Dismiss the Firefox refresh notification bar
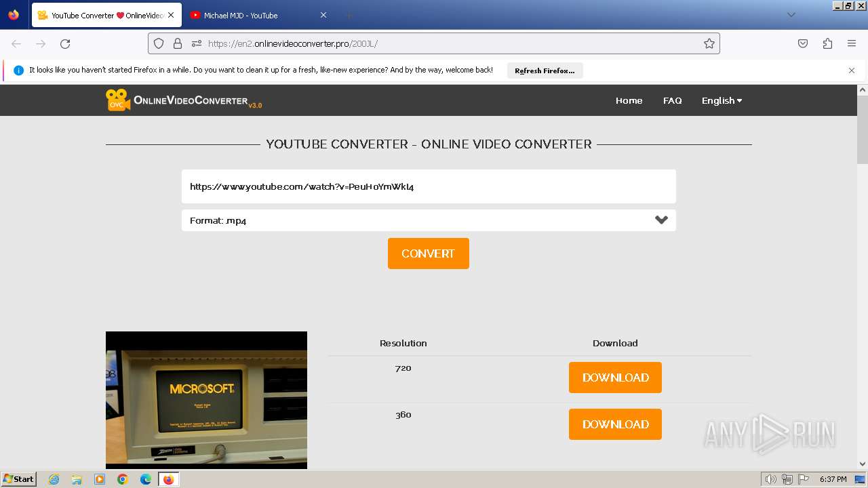 [x=852, y=70]
